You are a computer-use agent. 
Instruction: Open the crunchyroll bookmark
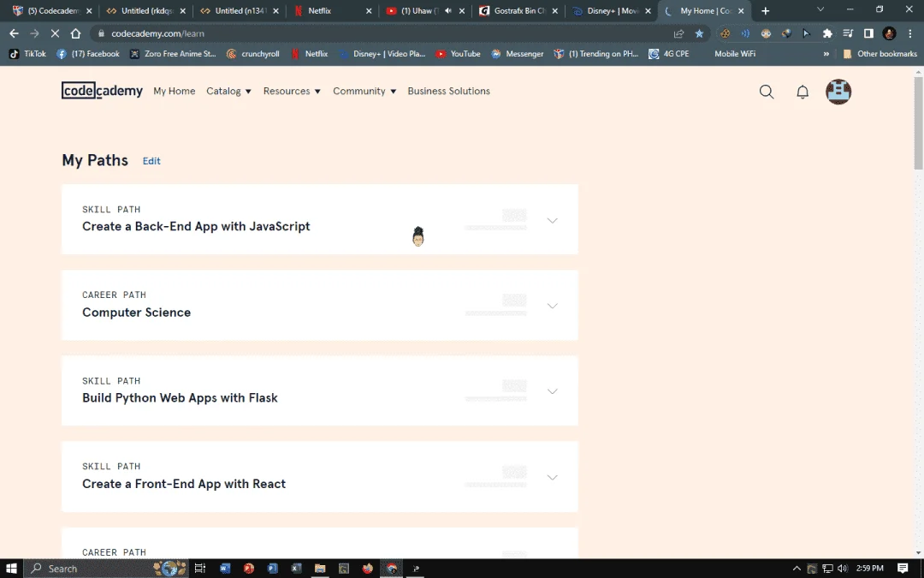click(x=252, y=54)
